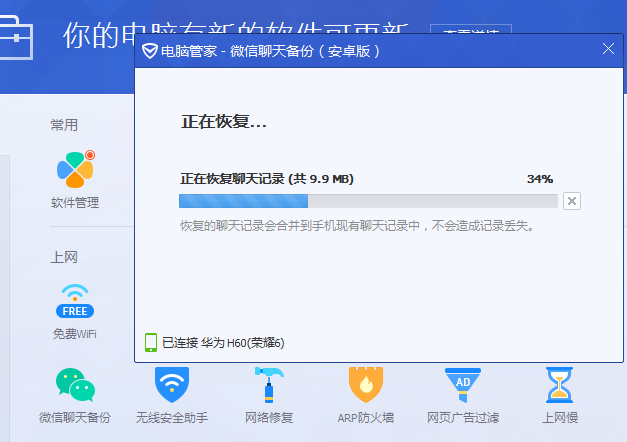Close the 微信聊天备份 dialog window
This screenshot has height=442, width=627.
pyautogui.click(x=608, y=49)
